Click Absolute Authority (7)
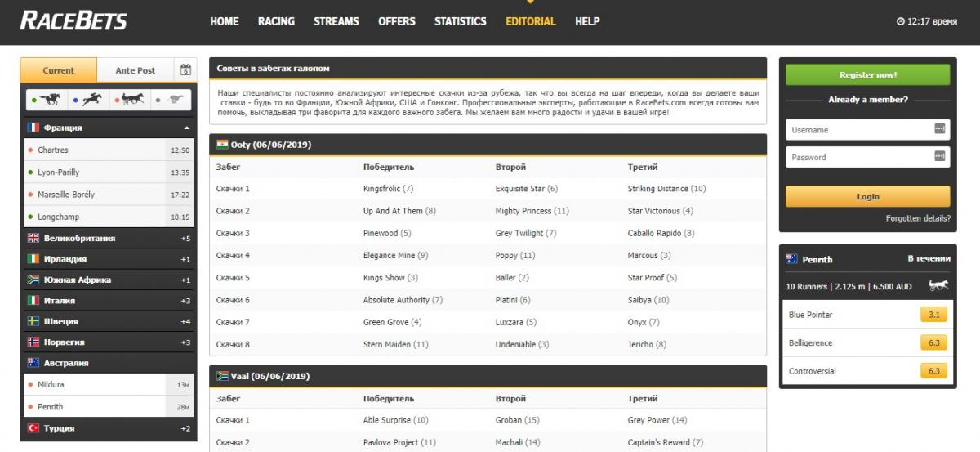 403,300
